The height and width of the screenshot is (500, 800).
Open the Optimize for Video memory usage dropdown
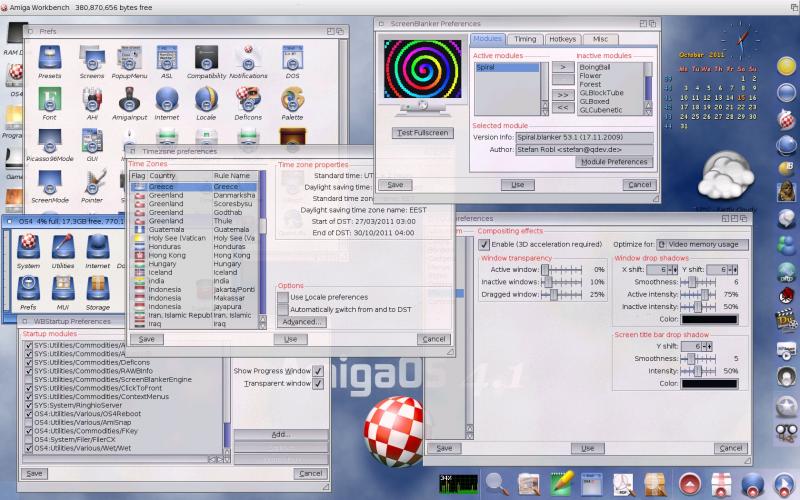701,244
